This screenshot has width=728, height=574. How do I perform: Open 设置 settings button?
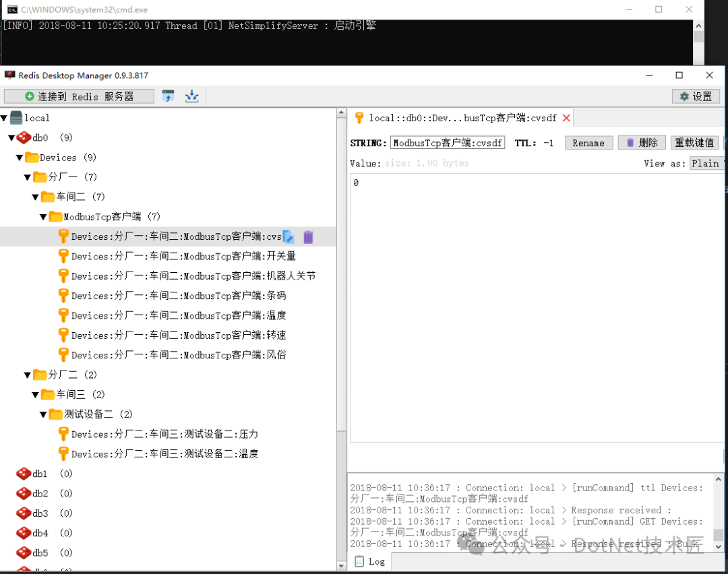[696, 96]
